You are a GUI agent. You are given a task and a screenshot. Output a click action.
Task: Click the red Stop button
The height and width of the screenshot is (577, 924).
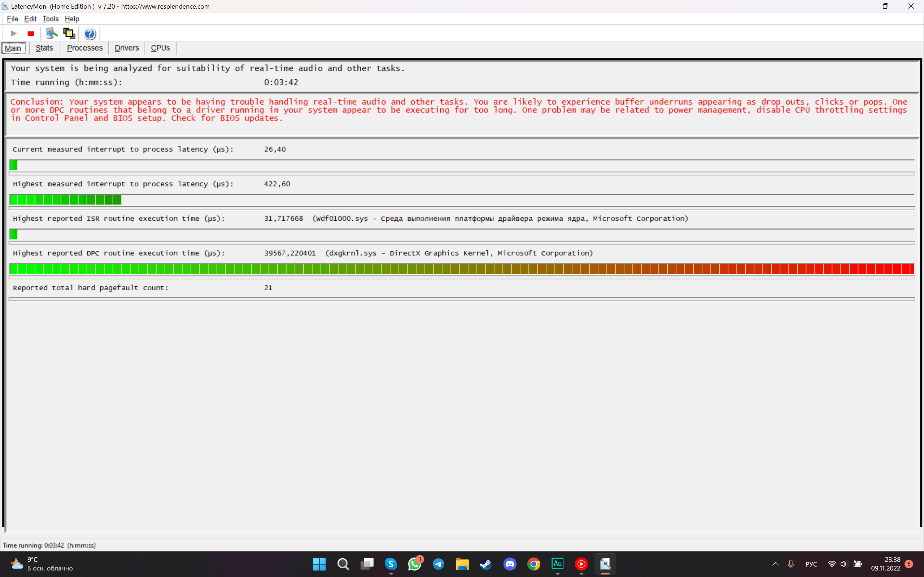(x=30, y=33)
